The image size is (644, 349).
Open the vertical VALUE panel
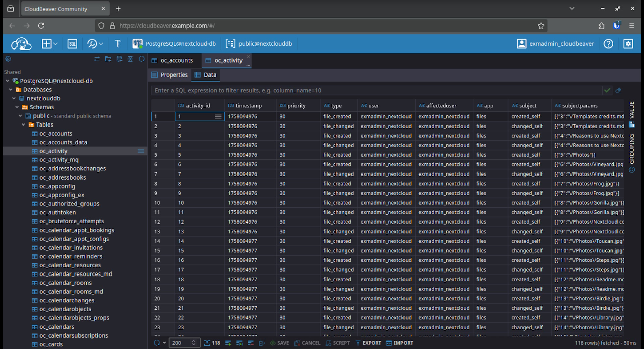pyautogui.click(x=632, y=110)
